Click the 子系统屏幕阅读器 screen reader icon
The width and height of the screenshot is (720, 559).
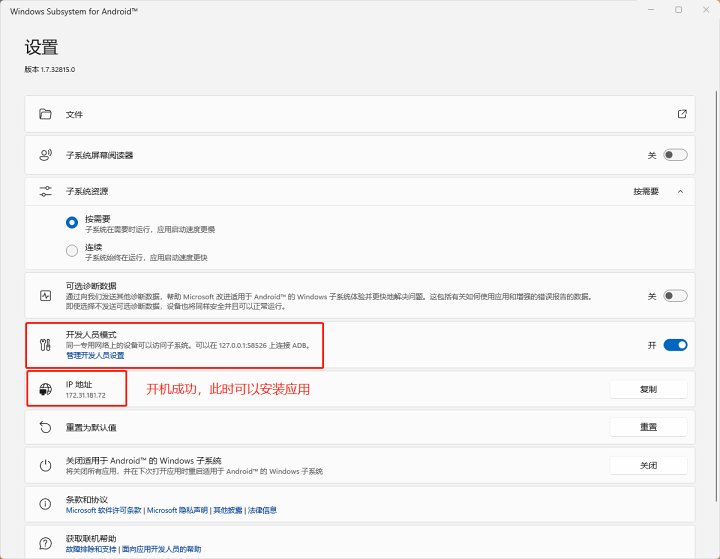point(45,155)
